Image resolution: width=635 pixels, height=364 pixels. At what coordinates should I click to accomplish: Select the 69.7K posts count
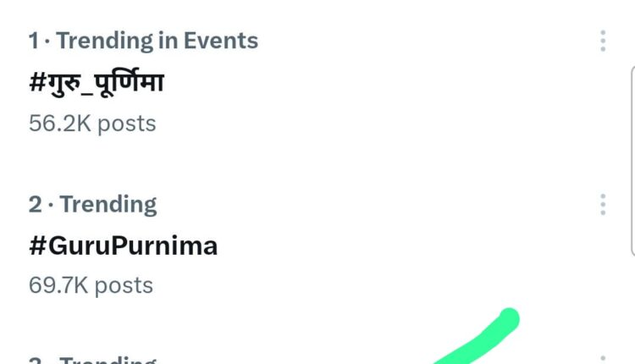[x=91, y=284]
